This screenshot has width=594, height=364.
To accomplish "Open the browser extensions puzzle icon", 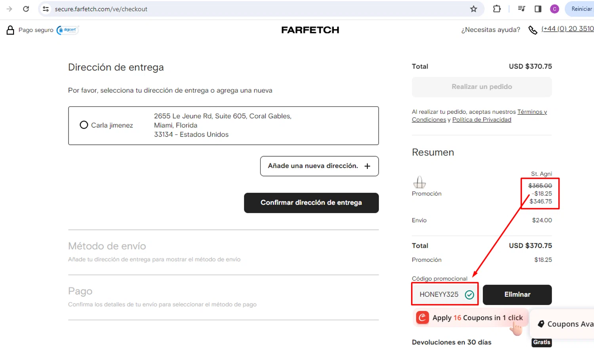I will click(x=497, y=9).
